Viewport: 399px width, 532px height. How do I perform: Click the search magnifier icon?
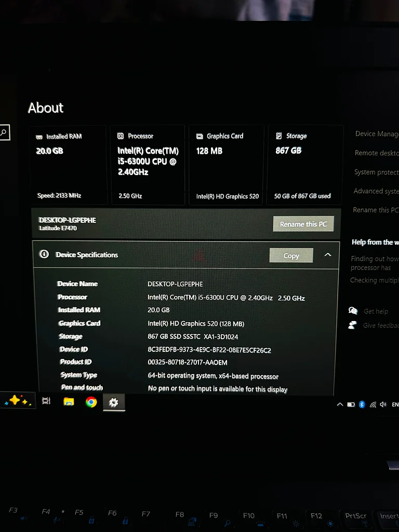4,132
